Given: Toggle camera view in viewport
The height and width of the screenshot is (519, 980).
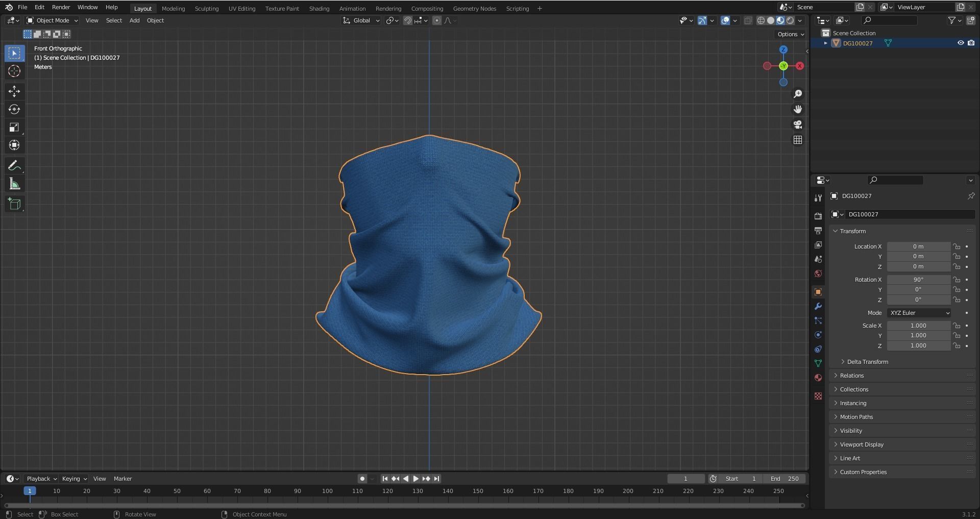Looking at the screenshot, I should pos(798,125).
